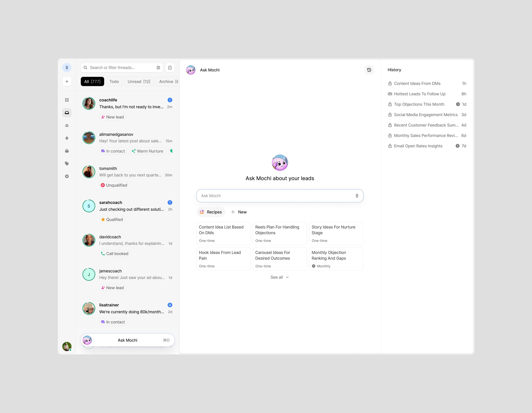Viewport: 532px width, 413px height.
Task: Open the alimamedgasanov conversation thread
Action: click(128, 143)
